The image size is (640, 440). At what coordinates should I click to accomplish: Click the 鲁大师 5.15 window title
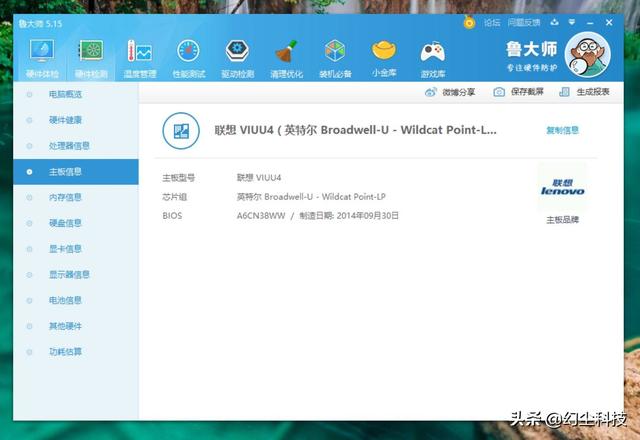[x=40, y=24]
